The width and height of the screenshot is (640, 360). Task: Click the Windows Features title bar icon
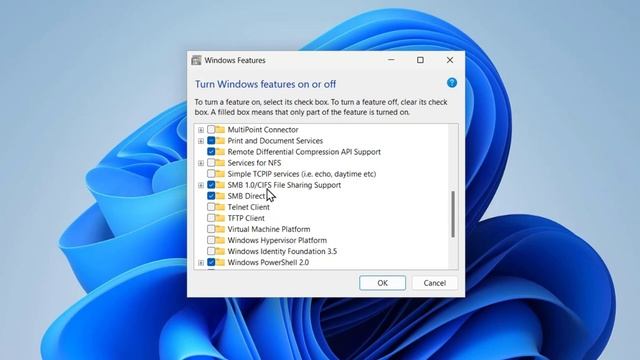click(x=196, y=60)
